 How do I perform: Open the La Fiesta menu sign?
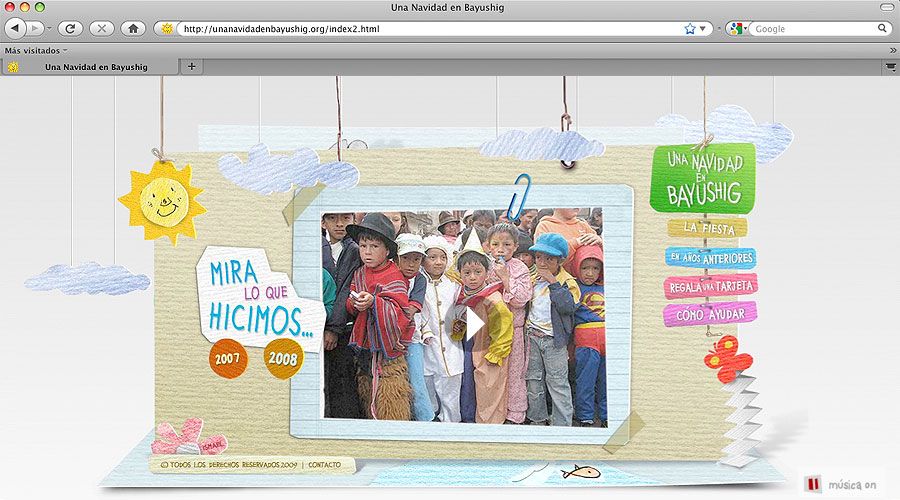coord(708,228)
